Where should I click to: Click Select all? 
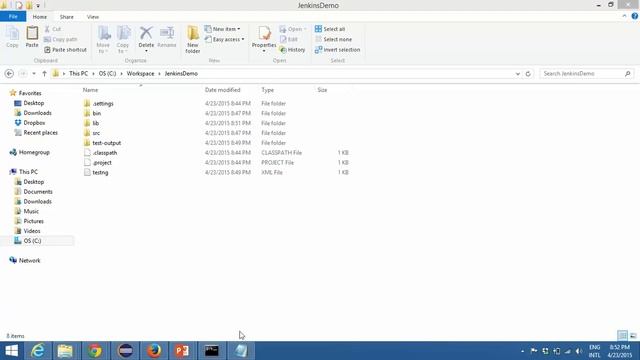pyautogui.click(x=330, y=29)
